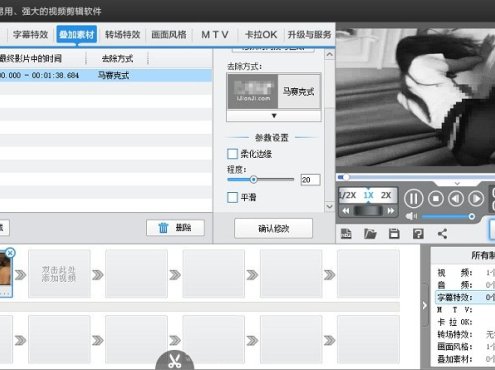Open help with the question mark icon

[x=418, y=234]
